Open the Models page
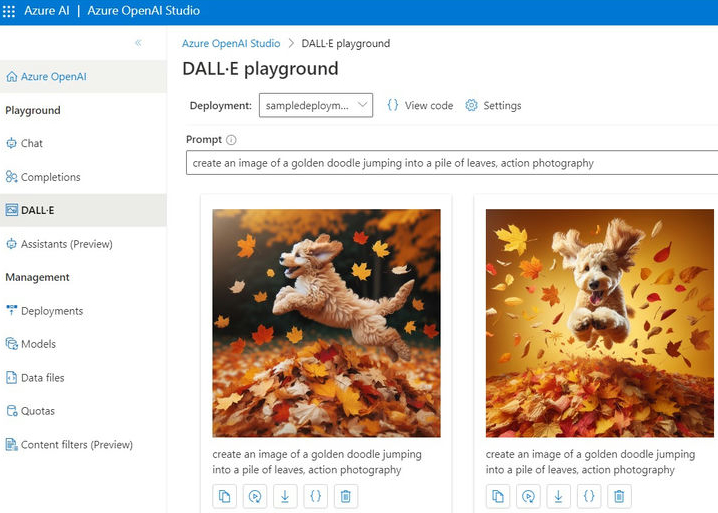Viewport: 718px width, 513px height. [38, 344]
